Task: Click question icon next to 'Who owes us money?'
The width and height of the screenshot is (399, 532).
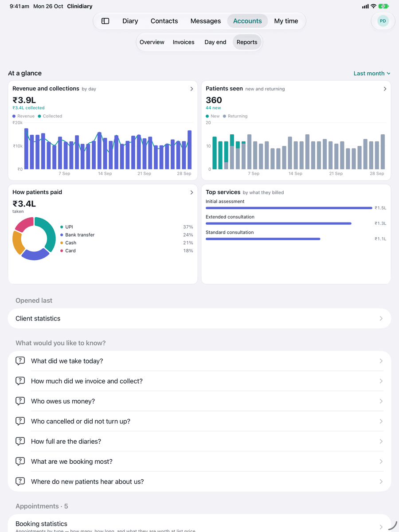Action: [20, 401]
